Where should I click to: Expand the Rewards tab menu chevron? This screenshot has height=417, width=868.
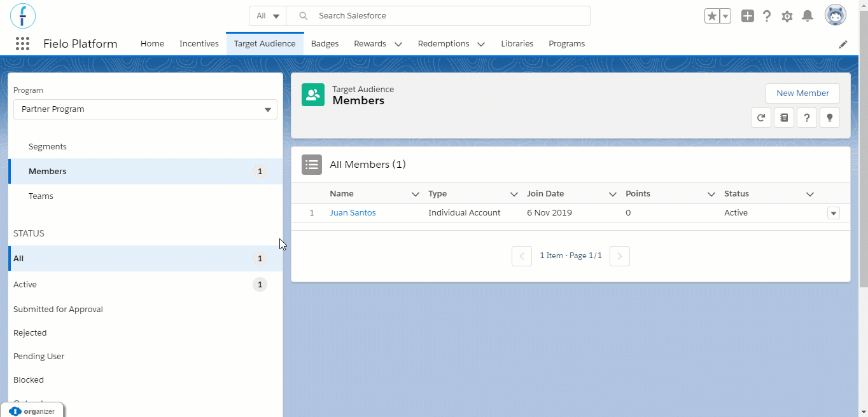(x=398, y=44)
